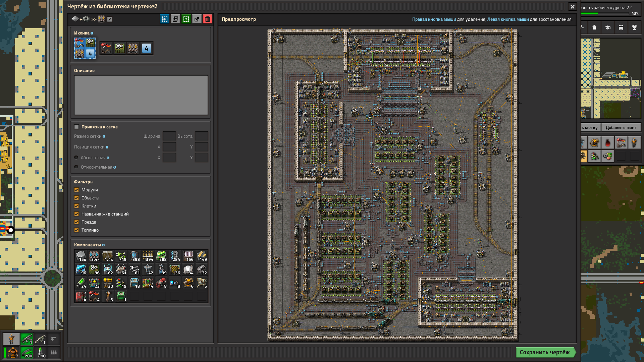
Task: Select the transport belt icon slot
Action: click(133, 48)
